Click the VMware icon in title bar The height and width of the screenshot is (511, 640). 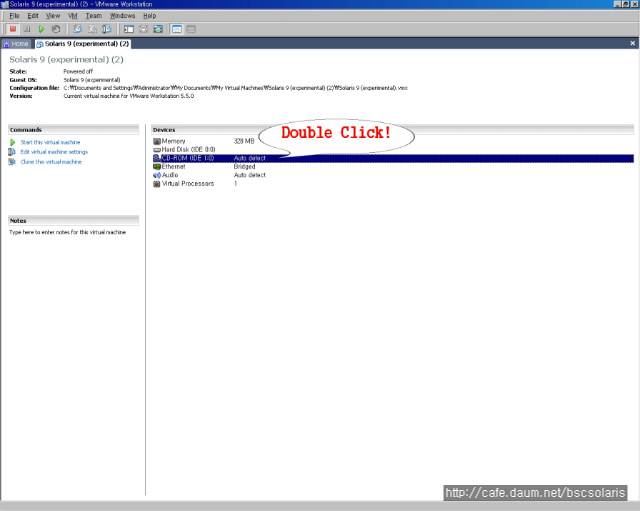click(x=4, y=4)
